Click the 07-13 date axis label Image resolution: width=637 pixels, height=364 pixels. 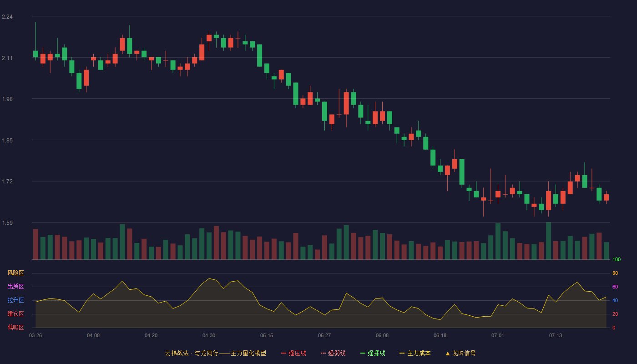556,335
